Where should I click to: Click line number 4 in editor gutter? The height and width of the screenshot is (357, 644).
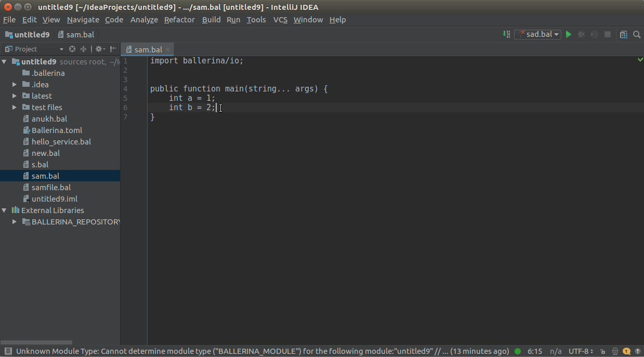[x=125, y=89]
